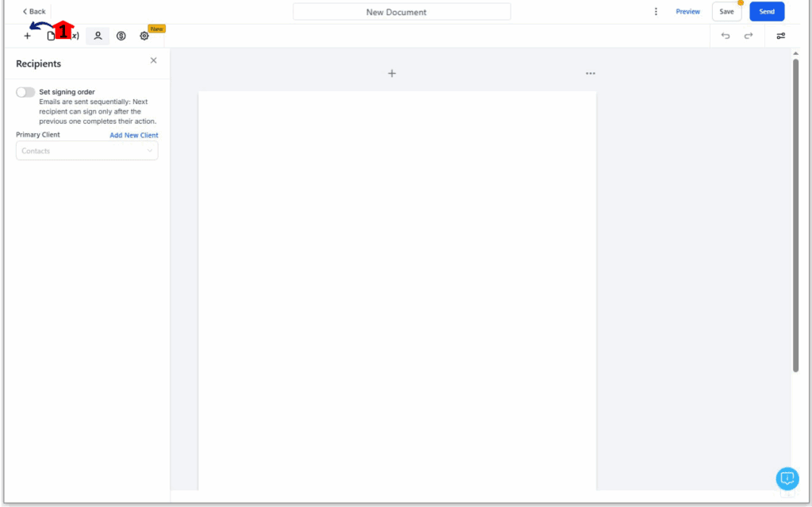The image size is (812, 507).
Task: Open the three-dot menu beside Preview
Action: [x=656, y=12]
